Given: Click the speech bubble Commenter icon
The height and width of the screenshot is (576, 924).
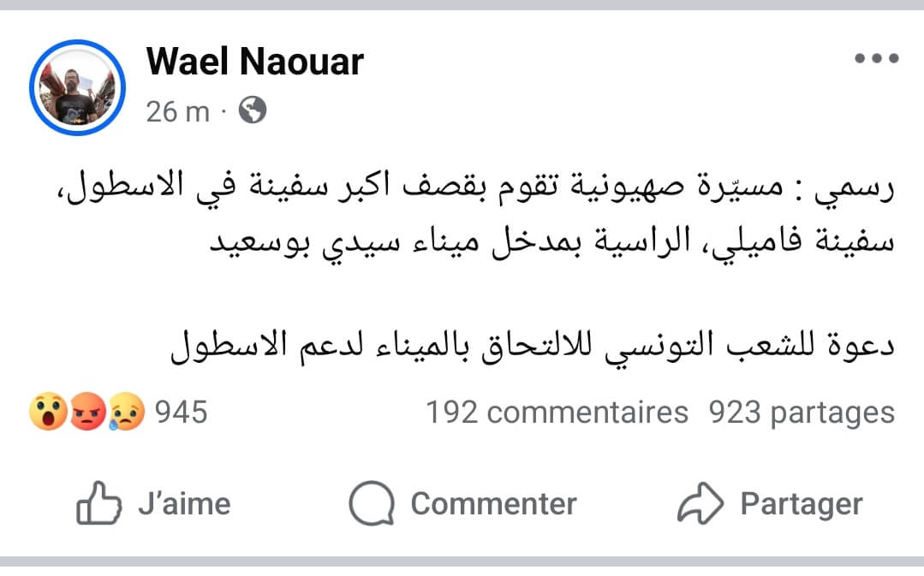Looking at the screenshot, I should (372, 504).
